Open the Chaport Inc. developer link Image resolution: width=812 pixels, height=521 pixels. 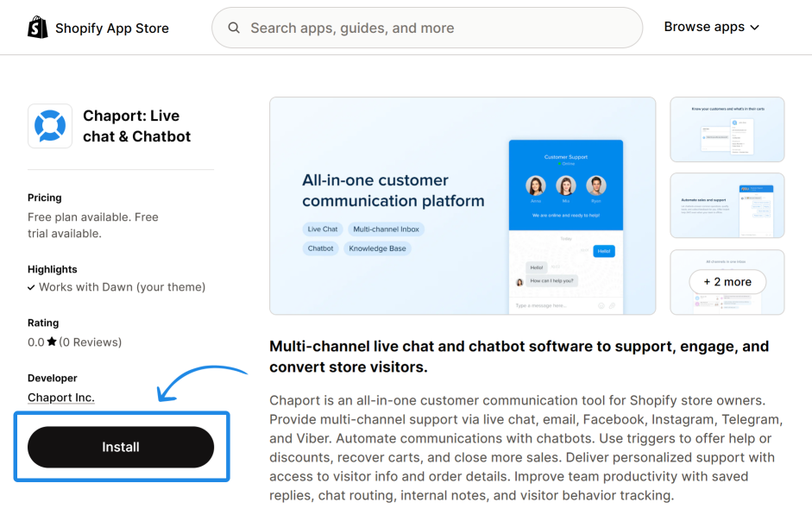click(60, 397)
